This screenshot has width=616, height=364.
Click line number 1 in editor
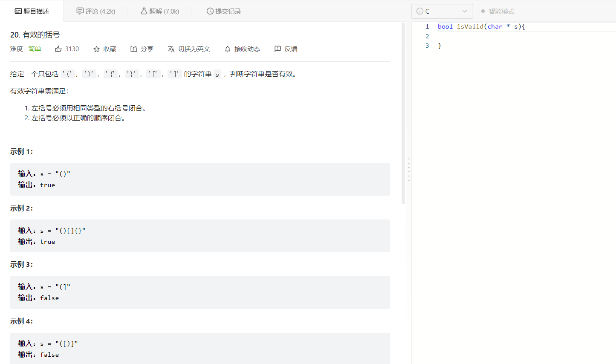point(427,26)
